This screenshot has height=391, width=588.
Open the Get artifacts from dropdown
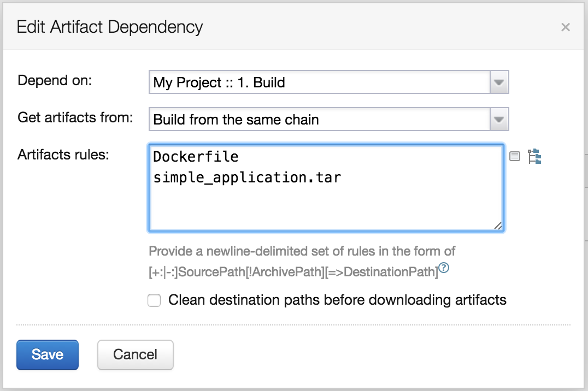click(x=328, y=119)
